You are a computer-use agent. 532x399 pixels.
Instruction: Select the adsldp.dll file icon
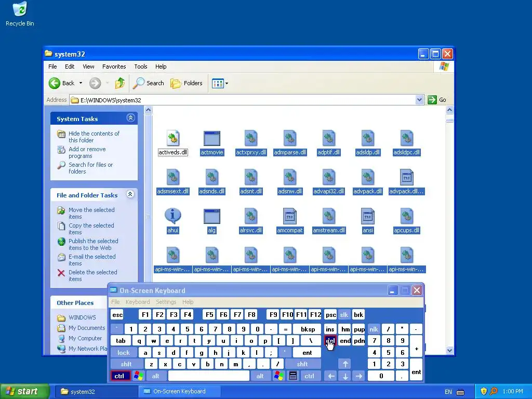tap(368, 138)
